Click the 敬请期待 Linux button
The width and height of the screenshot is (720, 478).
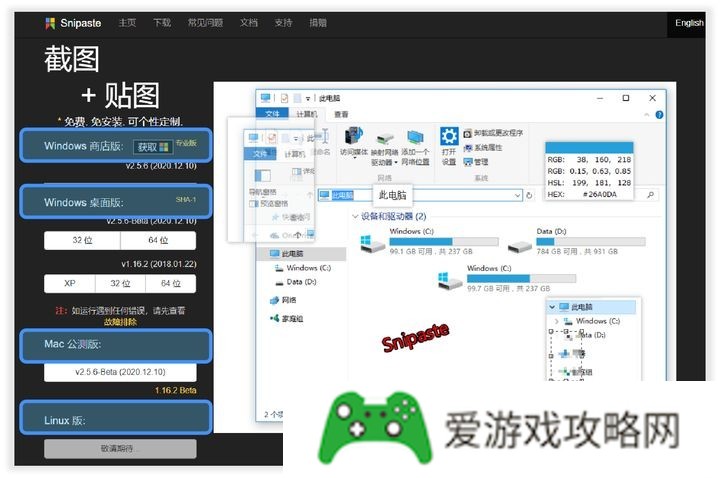click(120, 449)
